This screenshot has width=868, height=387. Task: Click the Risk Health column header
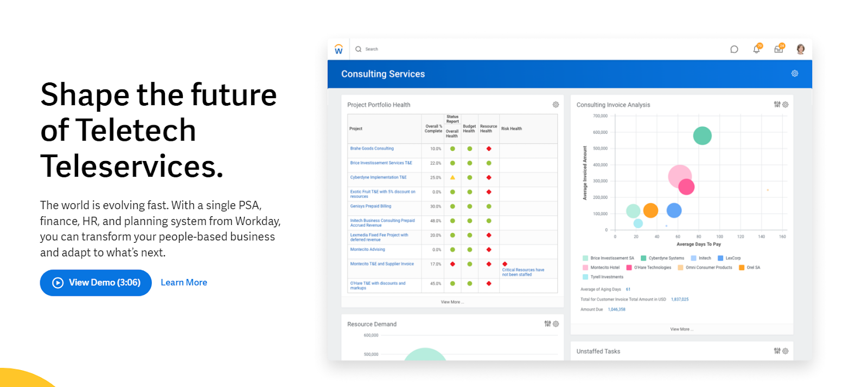coord(512,129)
